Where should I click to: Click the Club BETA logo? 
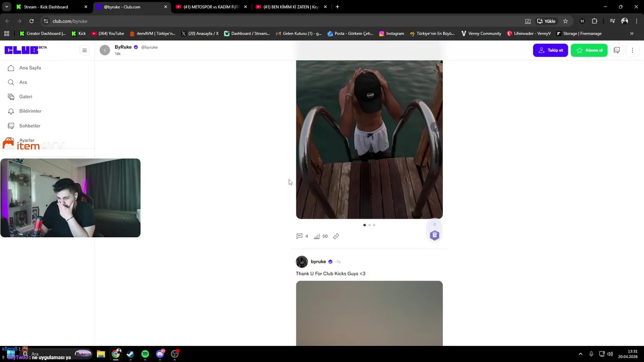click(x=26, y=50)
